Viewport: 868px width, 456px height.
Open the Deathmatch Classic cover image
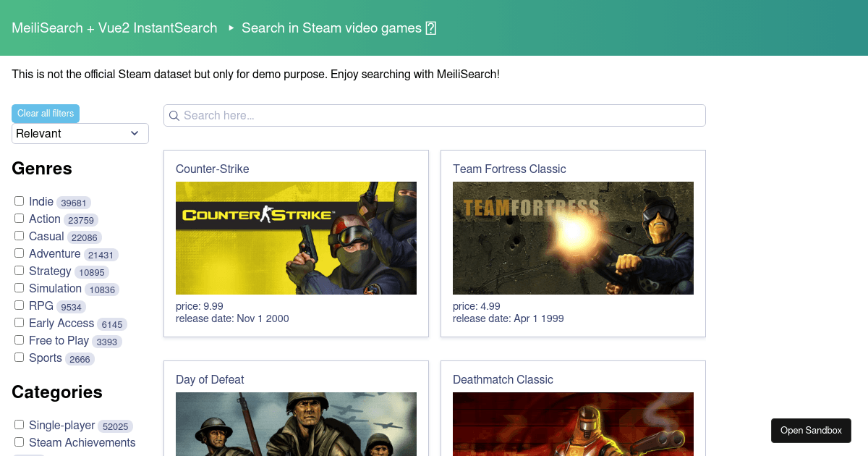pos(573,424)
